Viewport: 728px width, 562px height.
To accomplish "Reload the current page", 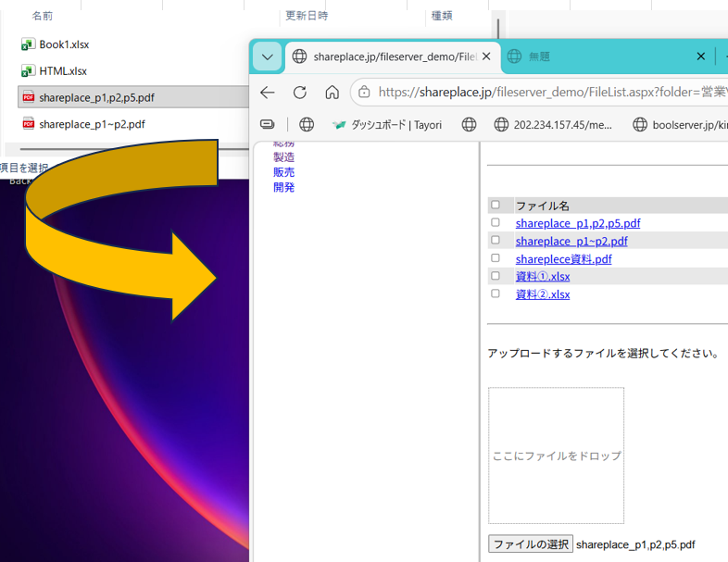I will tap(300, 93).
